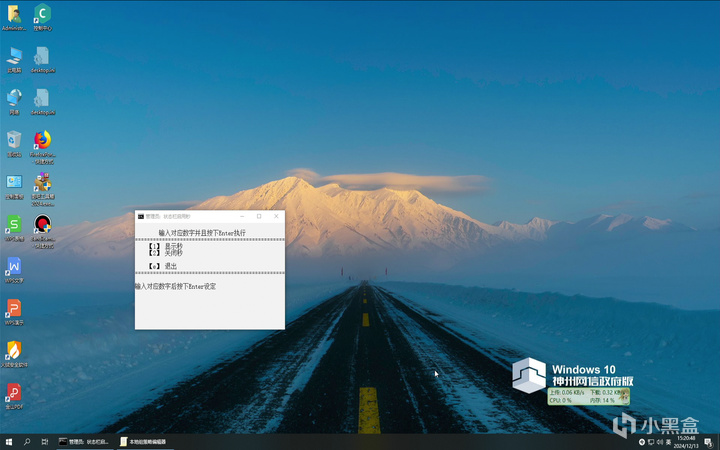Click the round tray icon left of network
The width and height of the screenshot is (720, 450).
tap(642, 442)
